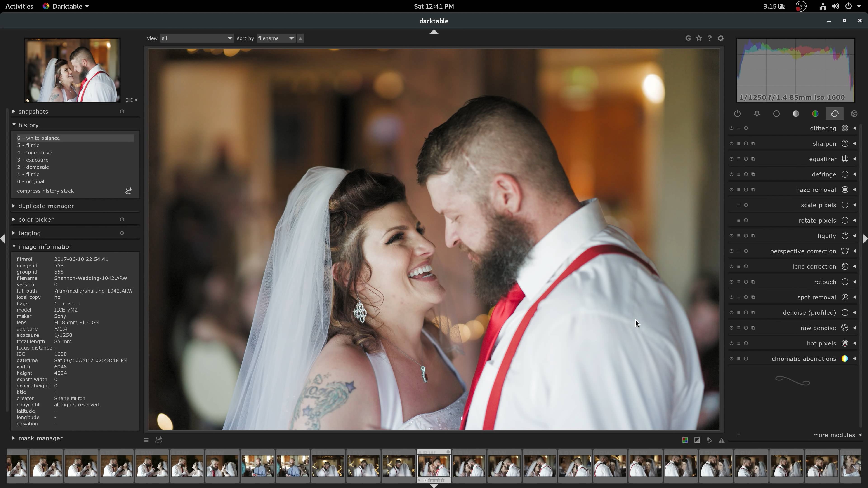Switch on the sharpen module
This screenshot has width=868, height=488.
(731, 143)
